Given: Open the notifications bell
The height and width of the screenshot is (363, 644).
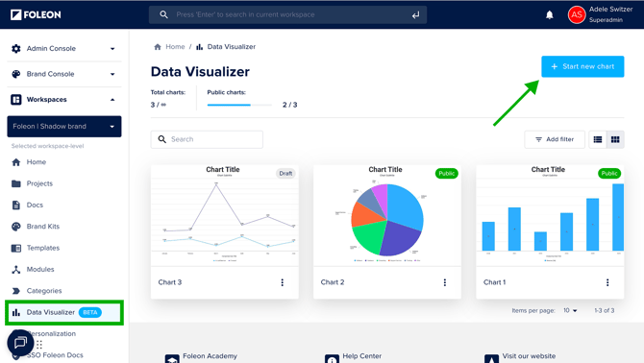Looking at the screenshot, I should [549, 15].
